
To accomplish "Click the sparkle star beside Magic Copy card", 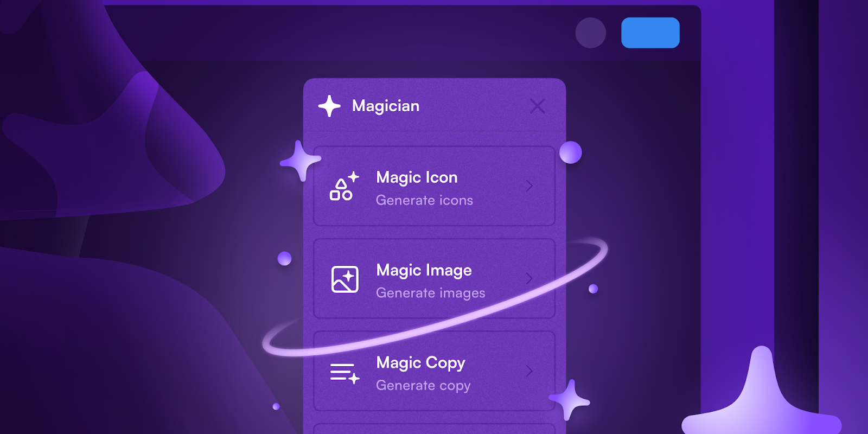I will click(x=569, y=400).
